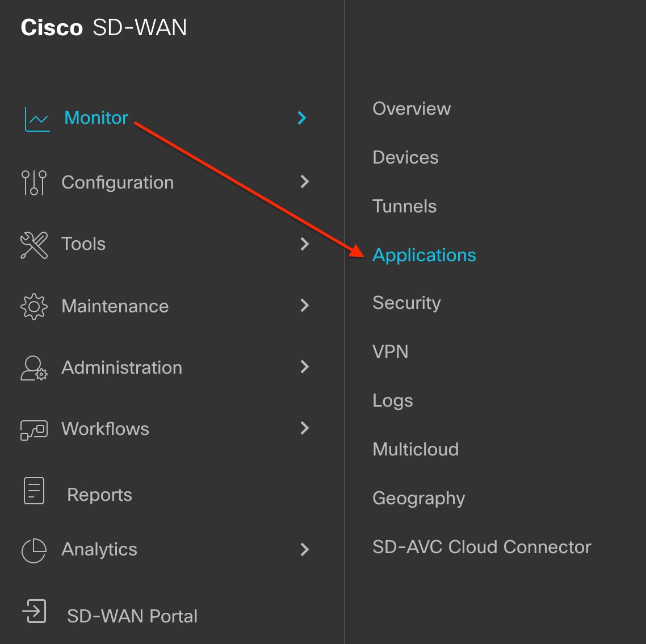View the Tunnels page
Image resolution: width=646 pixels, height=644 pixels.
pyautogui.click(x=404, y=206)
